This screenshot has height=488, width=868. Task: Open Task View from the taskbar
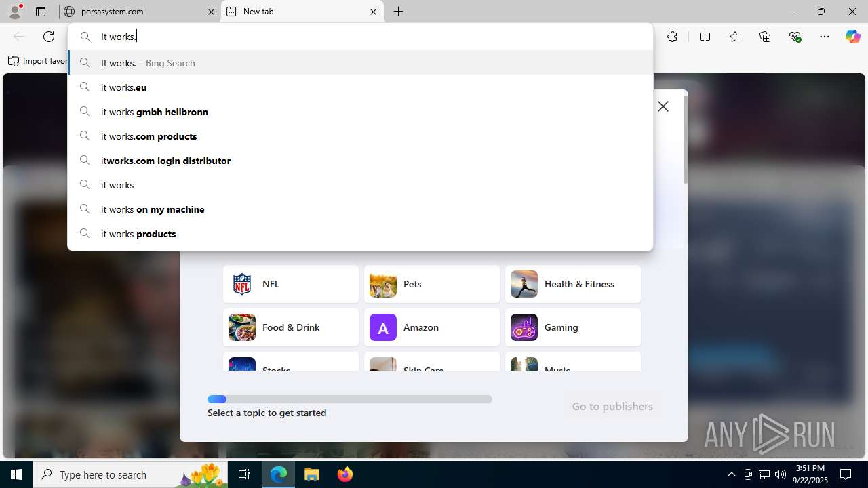point(244,474)
